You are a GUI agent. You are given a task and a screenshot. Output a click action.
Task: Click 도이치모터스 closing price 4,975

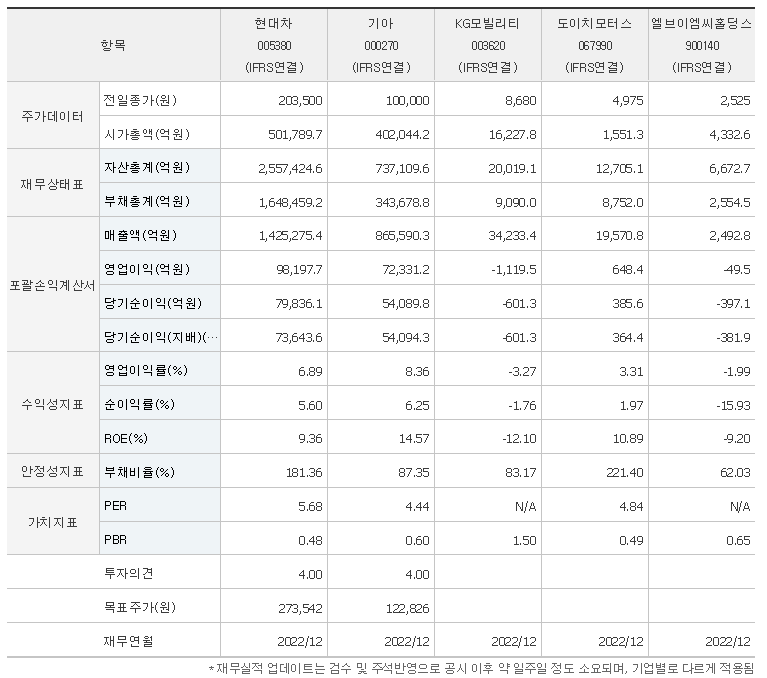point(628,101)
